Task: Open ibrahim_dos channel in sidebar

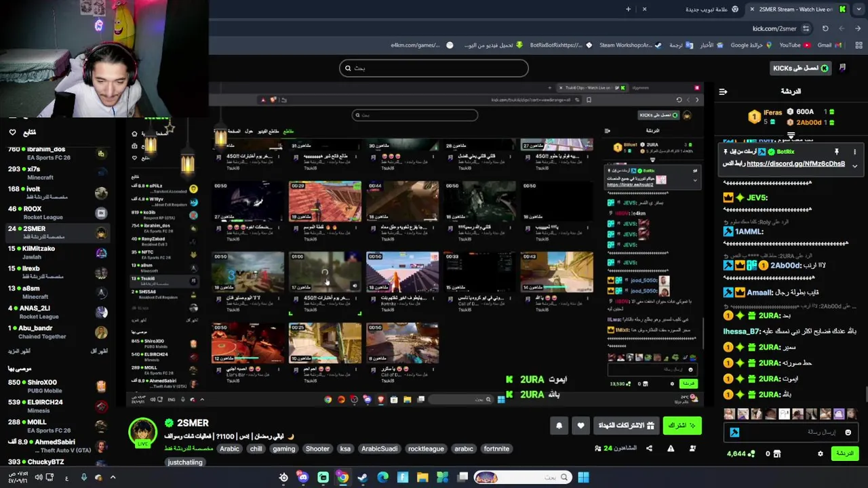Action: point(56,152)
